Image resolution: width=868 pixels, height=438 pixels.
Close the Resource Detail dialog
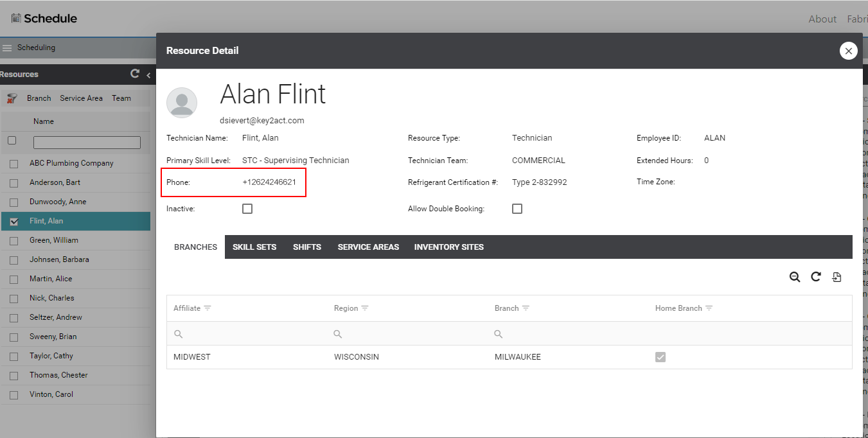coord(848,51)
